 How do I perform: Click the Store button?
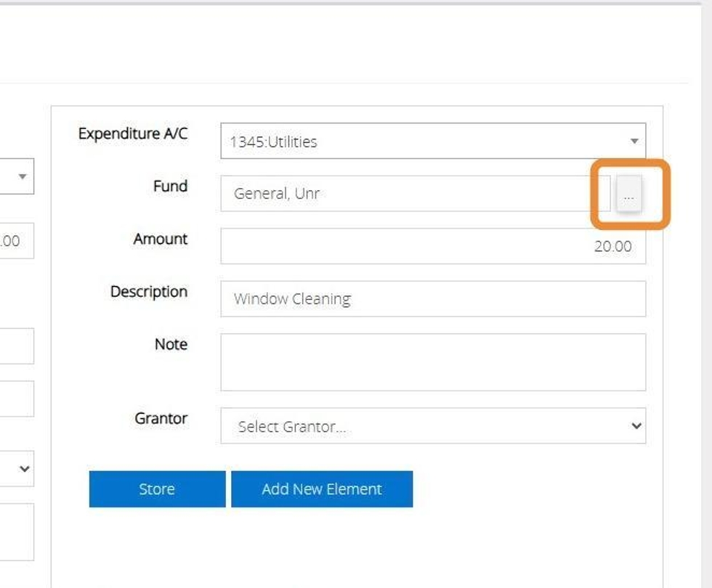[157, 489]
